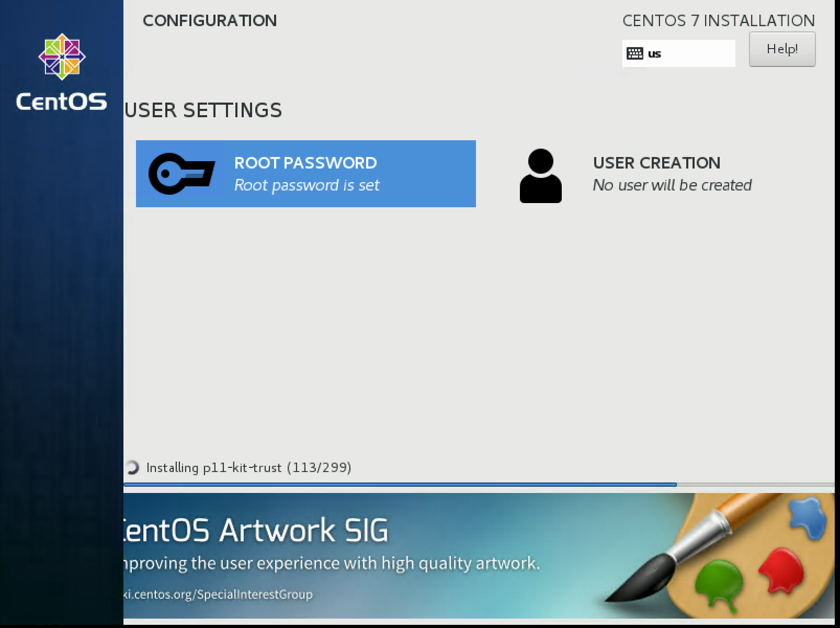Click the blue installation progress bar
The height and width of the screenshot is (628, 840).
pos(400,485)
